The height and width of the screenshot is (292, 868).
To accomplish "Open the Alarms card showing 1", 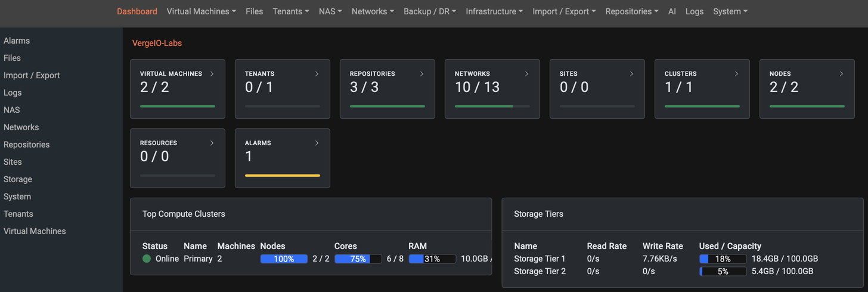I will (x=283, y=158).
